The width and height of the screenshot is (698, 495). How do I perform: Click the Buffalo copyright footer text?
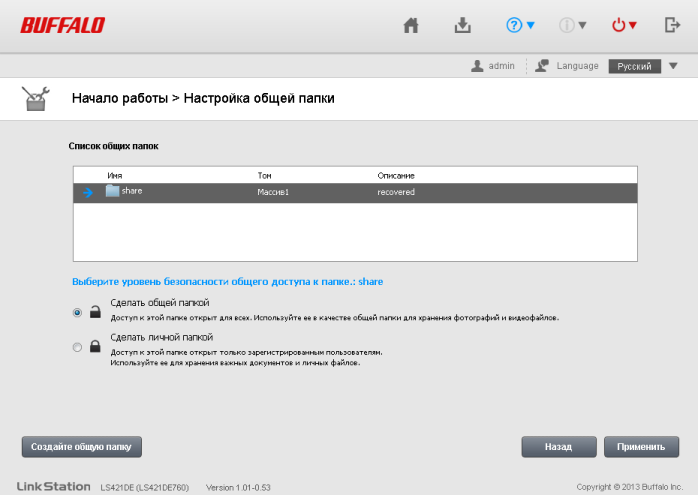click(629, 487)
